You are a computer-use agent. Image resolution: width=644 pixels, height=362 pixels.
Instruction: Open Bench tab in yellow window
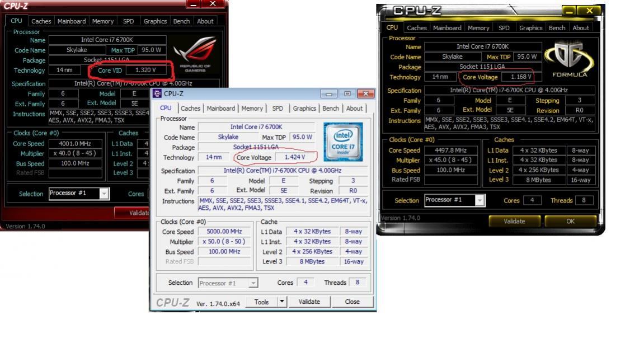pos(557,28)
